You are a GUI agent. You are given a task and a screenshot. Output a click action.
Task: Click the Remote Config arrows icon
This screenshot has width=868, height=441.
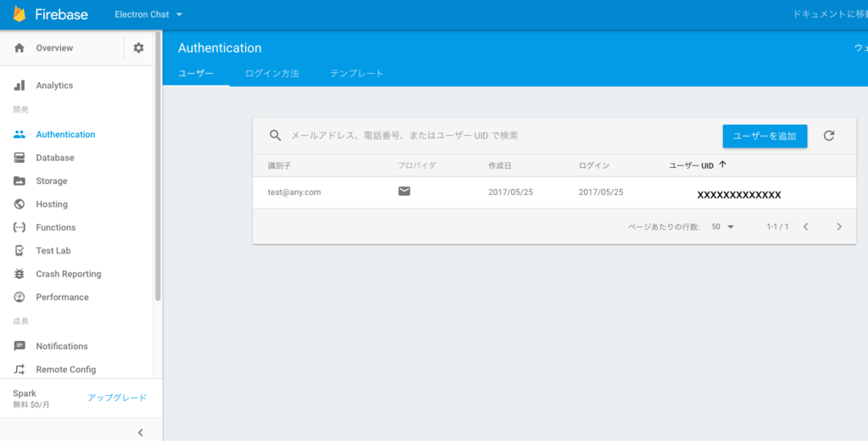19,370
